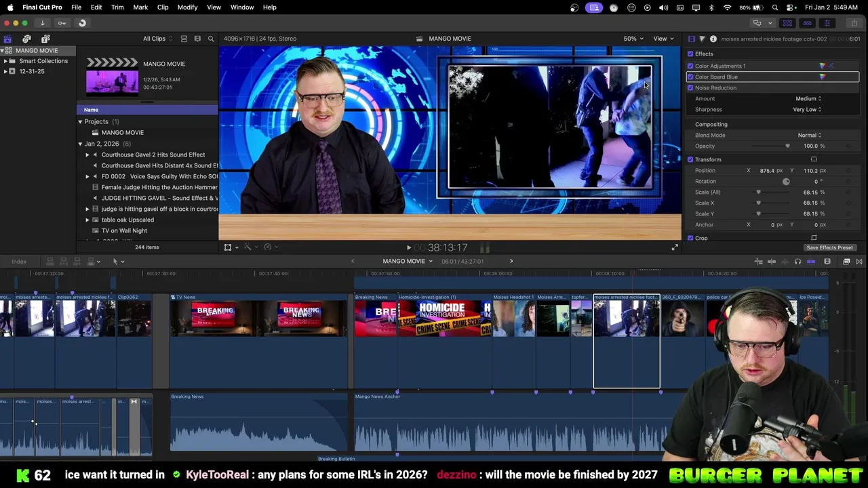Click the Import Media arrow button

42,23
